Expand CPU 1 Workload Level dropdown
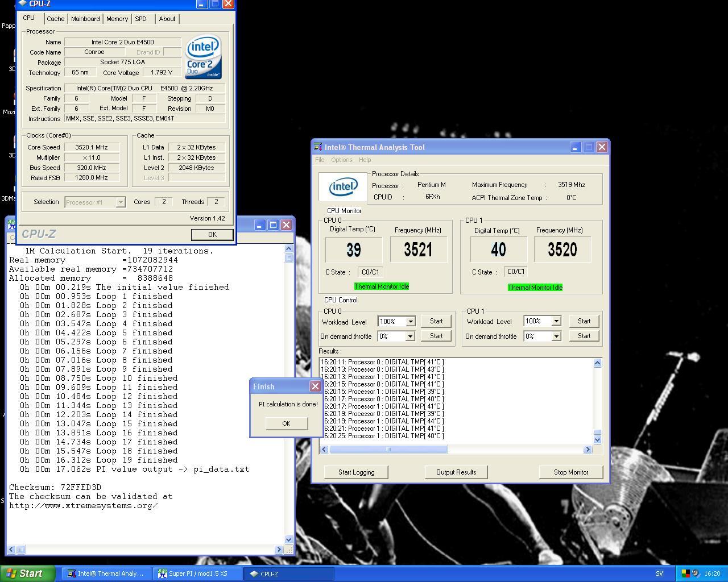The width and height of the screenshot is (728, 582). [x=556, y=321]
